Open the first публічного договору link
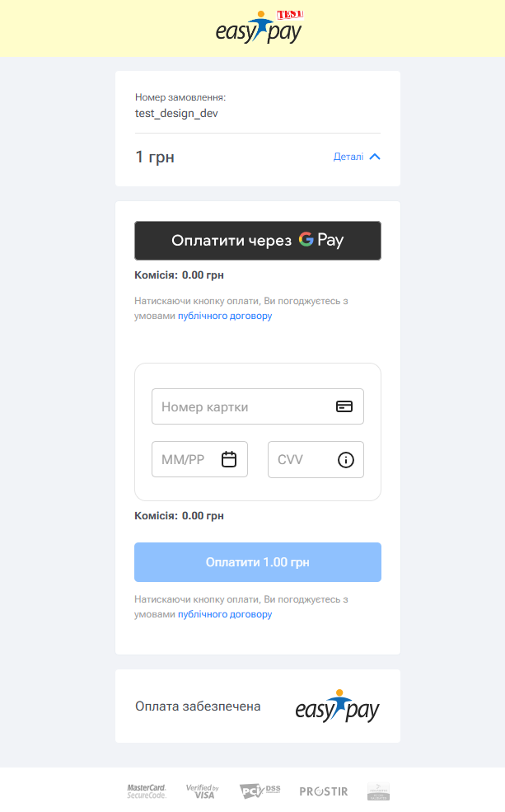The image size is (505, 812). (225, 316)
